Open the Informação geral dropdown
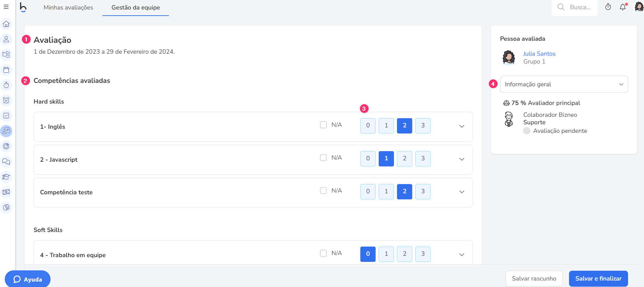Image resolution: width=644 pixels, height=287 pixels. pos(564,84)
